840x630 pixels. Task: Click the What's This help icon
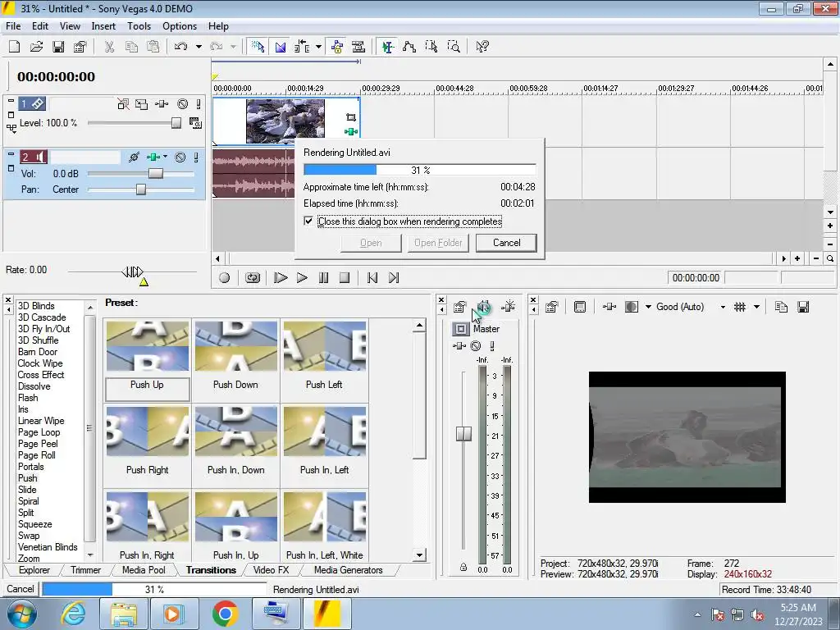[x=482, y=47]
